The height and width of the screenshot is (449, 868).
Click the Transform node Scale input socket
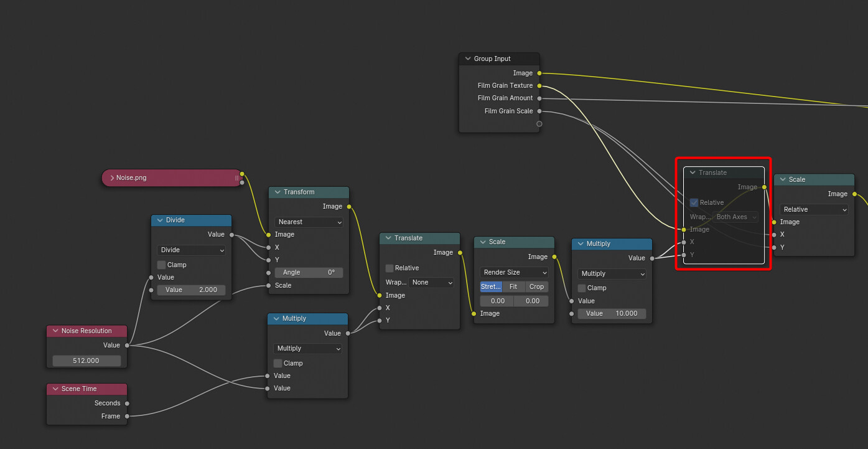tap(269, 285)
